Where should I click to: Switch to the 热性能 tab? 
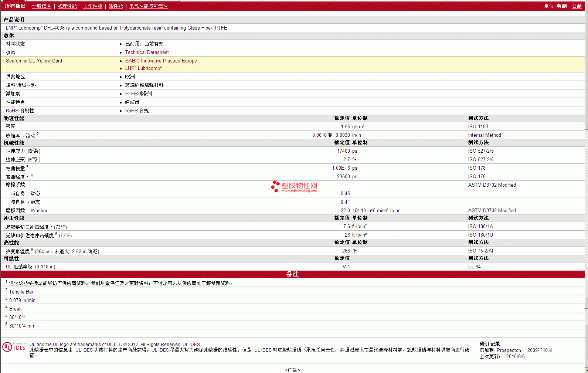(x=116, y=6)
